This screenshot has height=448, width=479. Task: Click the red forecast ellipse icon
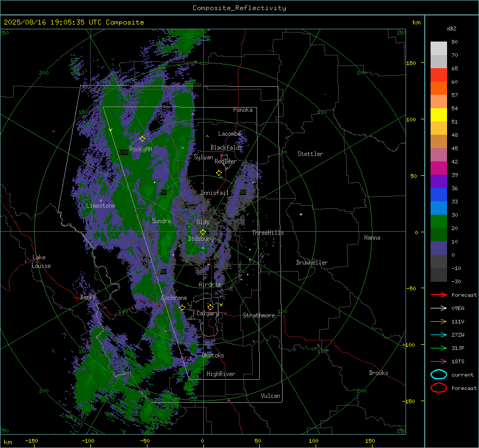coord(439,388)
